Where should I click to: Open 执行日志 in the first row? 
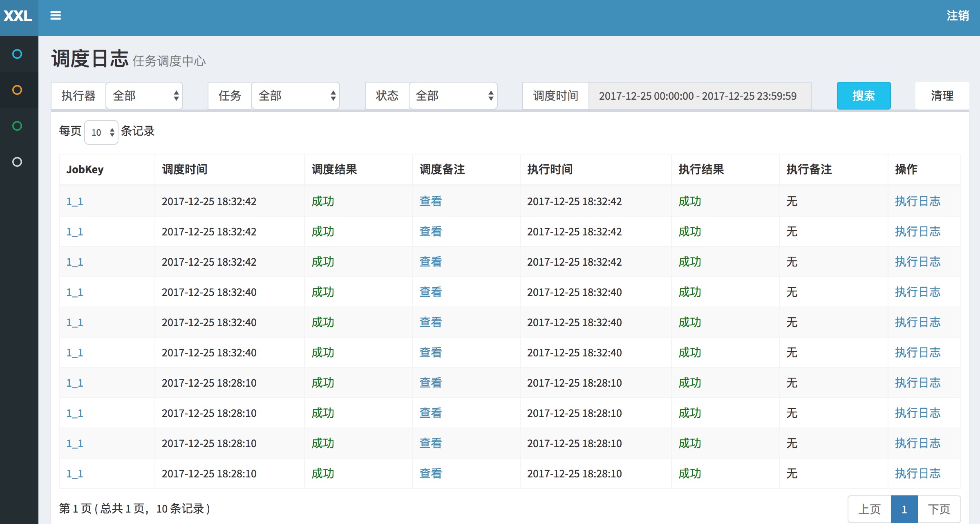point(918,201)
